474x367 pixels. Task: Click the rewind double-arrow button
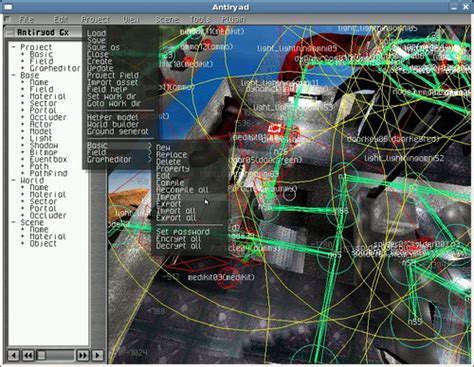coord(28,355)
